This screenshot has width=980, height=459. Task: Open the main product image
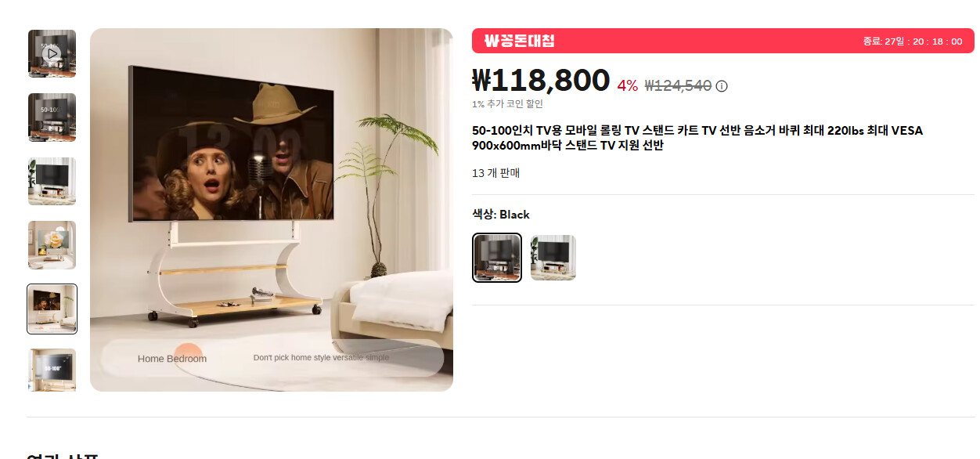click(x=272, y=210)
